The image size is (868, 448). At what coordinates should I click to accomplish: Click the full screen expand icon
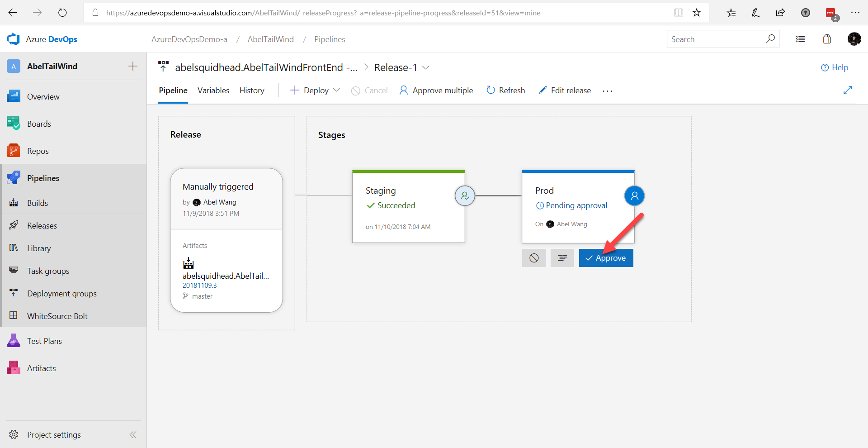click(x=848, y=90)
